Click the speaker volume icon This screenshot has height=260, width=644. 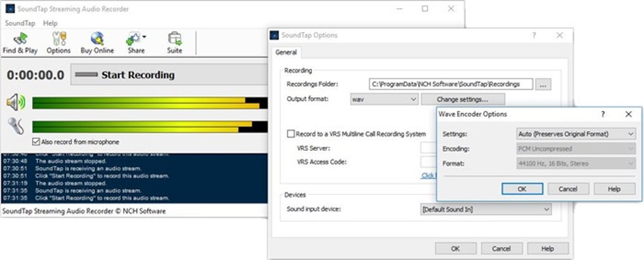point(16,102)
